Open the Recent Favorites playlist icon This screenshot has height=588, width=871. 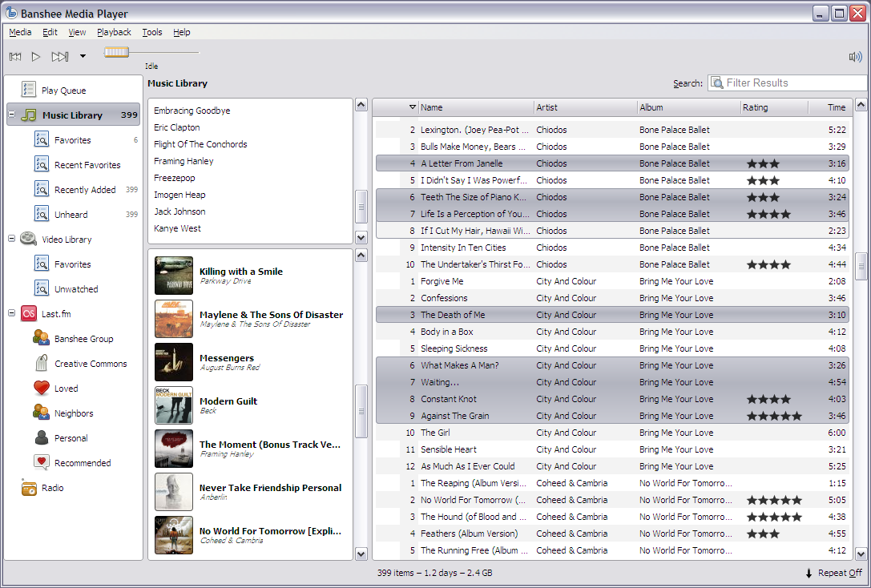(42, 164)
